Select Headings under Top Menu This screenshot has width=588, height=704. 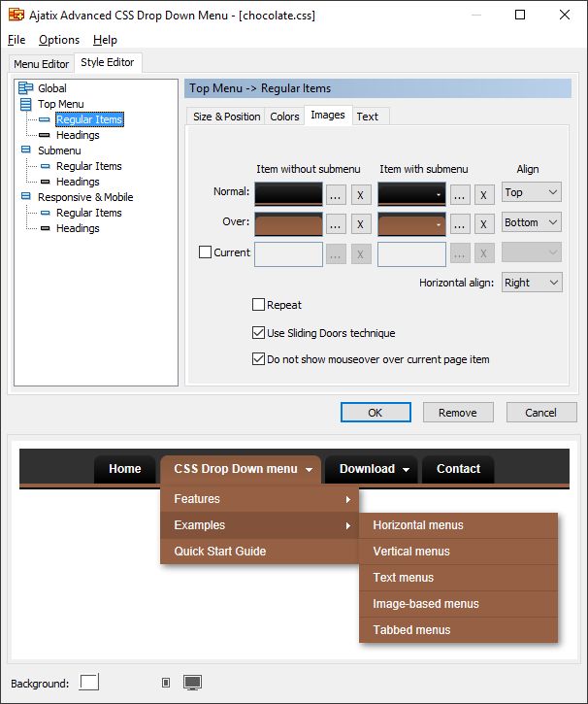78,135
